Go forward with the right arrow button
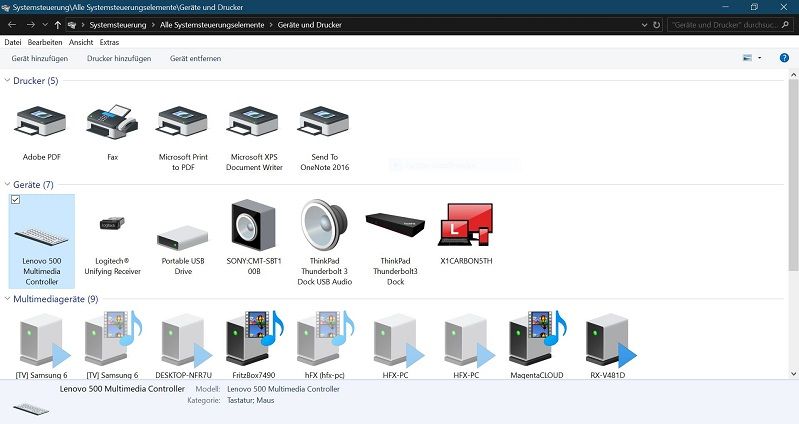This screenshot has height=424, width=799. pyautogui.click(x=31, y=24)
